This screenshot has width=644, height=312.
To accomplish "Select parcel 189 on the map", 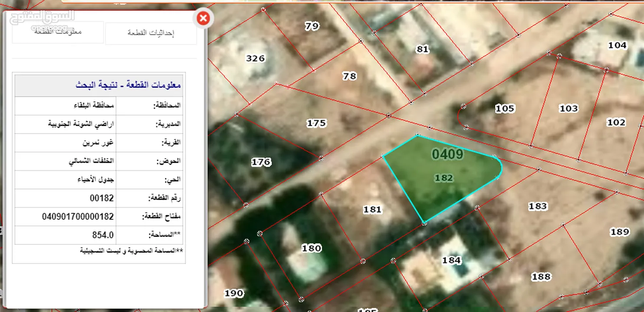I will coord(620,232).
